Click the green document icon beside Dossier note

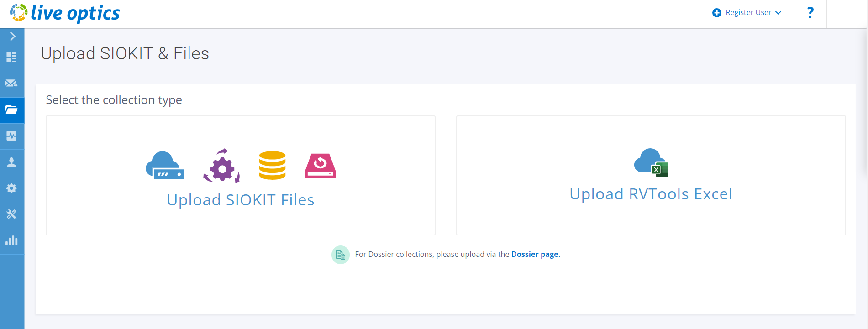coord(341,255)
